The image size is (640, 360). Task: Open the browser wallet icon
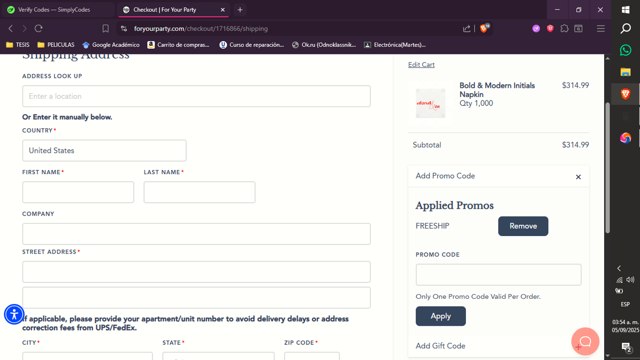578,29
